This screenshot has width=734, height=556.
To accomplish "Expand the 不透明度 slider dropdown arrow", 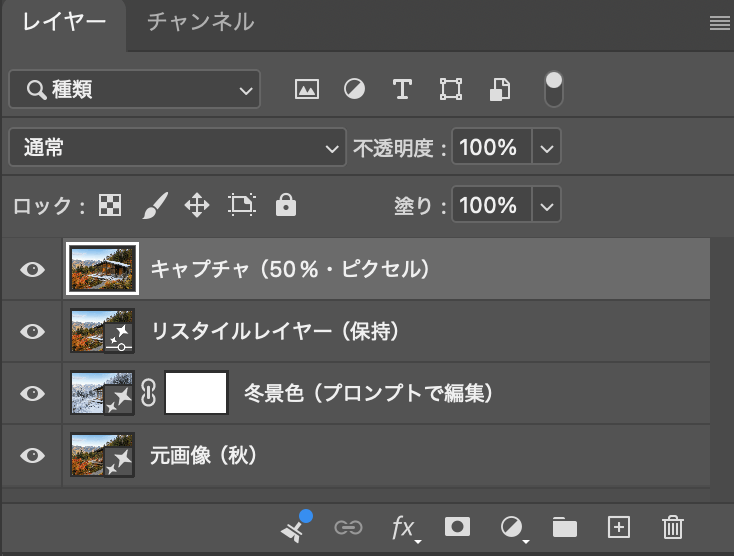I will 546,147.
